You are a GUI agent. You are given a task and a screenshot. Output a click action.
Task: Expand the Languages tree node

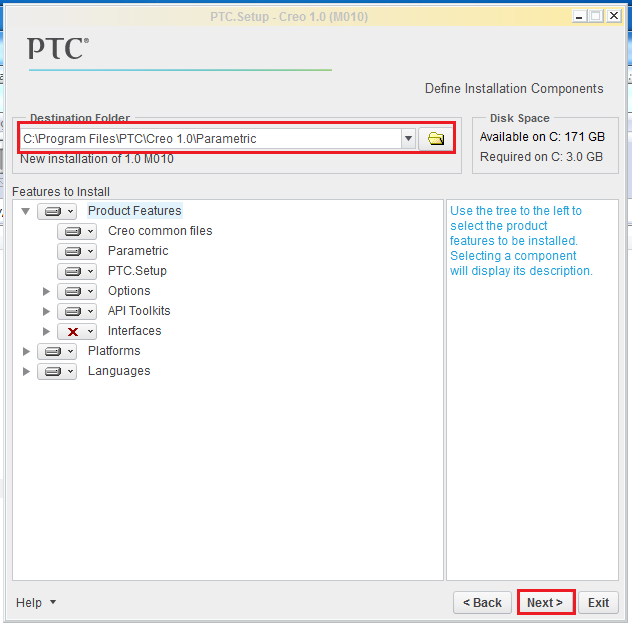26,371
